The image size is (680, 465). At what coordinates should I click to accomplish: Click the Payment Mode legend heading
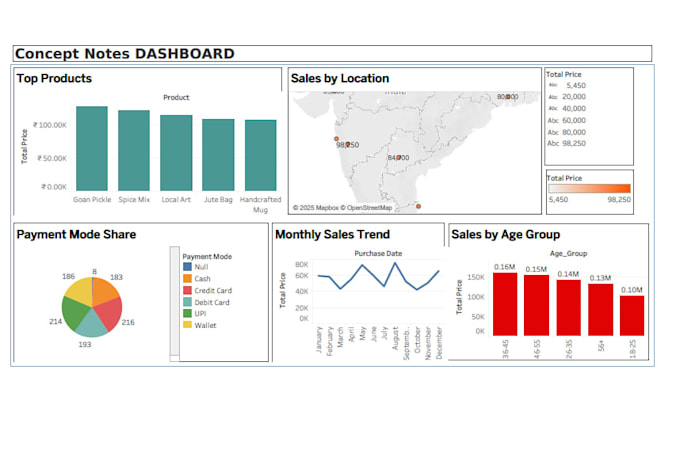(207, 256)
